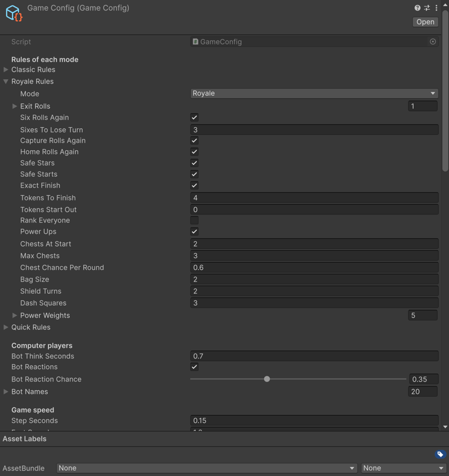Screen dimensions: 449x476
Task: Click the Rules of each mode header
Action: click(45, 60)
